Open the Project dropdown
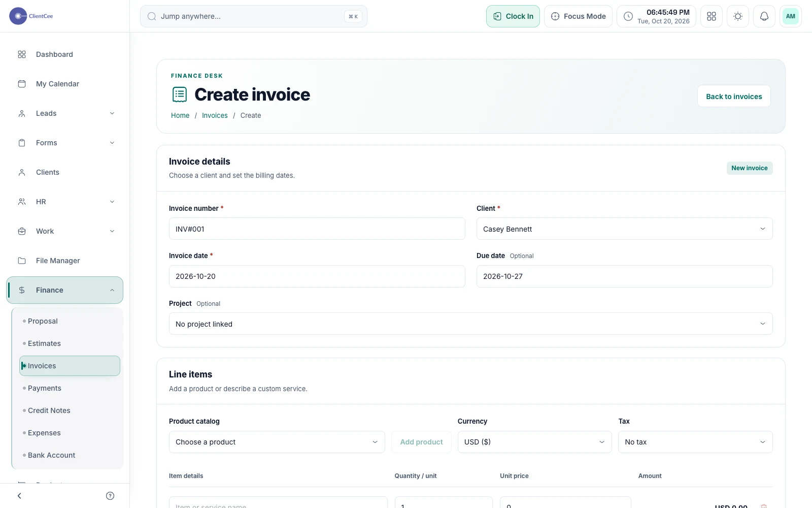The height and width of the screenshot is (508, 812). click(x=471, y=324)
